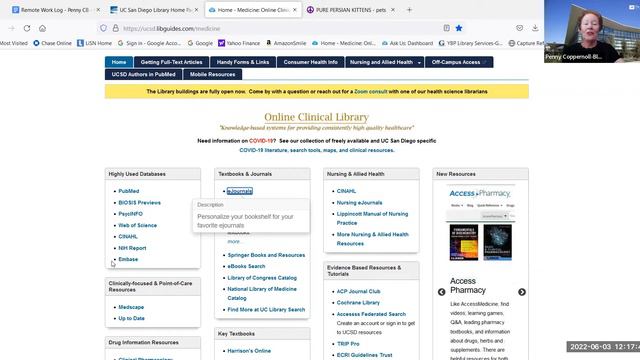
Task: Open Chase Online bookmark
Action: pyautogui.click(x=52, y=43)
